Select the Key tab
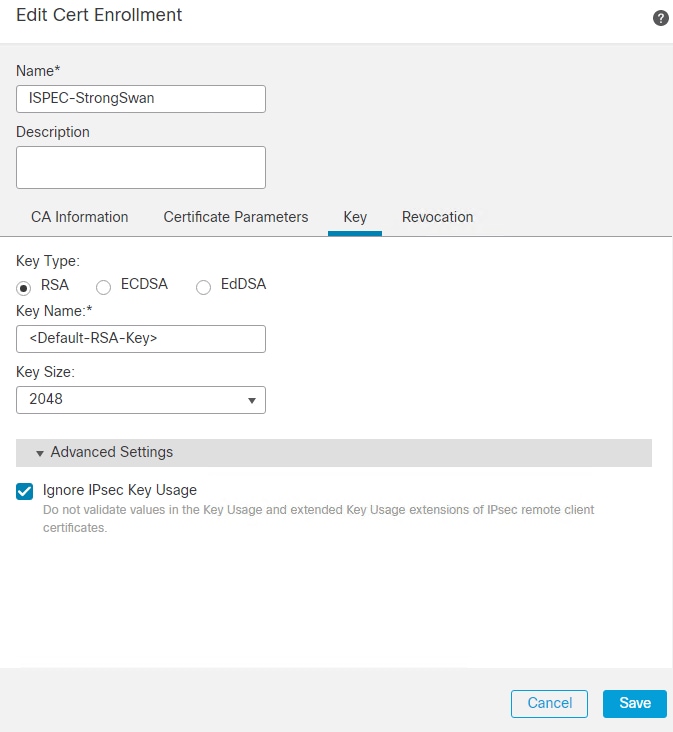 355,217
